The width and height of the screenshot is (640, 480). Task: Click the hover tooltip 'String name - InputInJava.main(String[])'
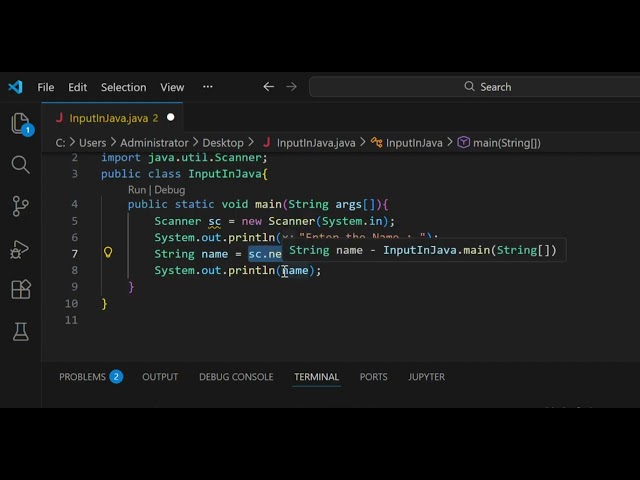tap(423, 250)
